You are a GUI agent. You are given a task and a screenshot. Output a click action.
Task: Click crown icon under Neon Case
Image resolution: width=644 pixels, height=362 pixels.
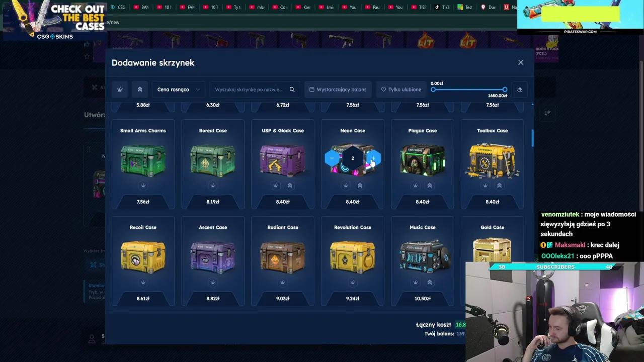[x=346, y=186]
